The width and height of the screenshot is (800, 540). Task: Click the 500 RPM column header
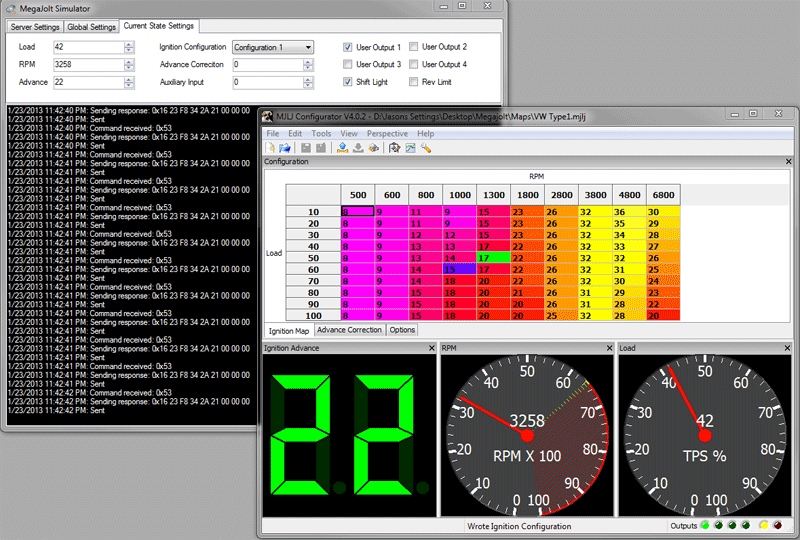point(358,195)
